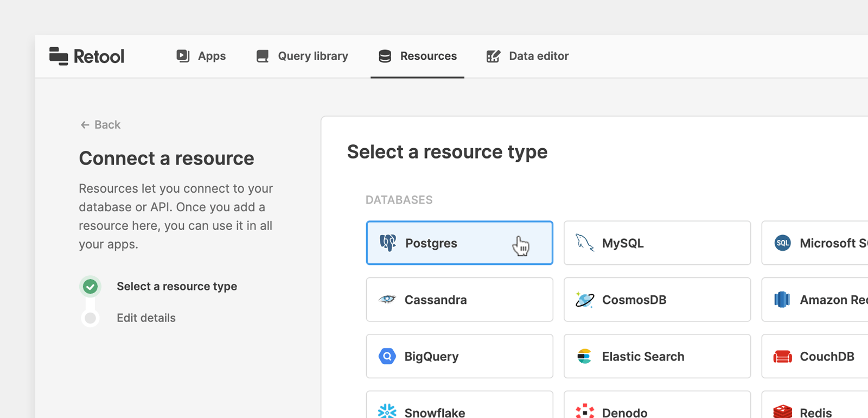Click the 'Edit details' step label
Image resolution: width=868 pixels, height=418 pixels.
146,318
